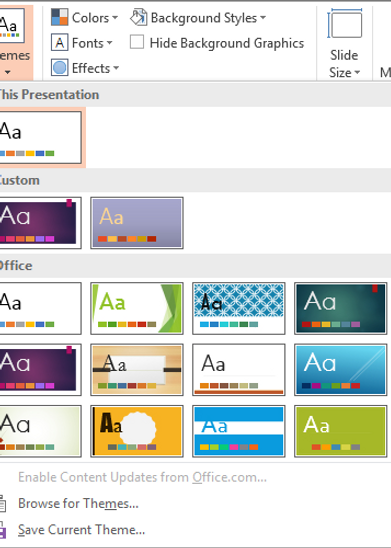
Task: Apply the green Facet theme
Action: 137,309
